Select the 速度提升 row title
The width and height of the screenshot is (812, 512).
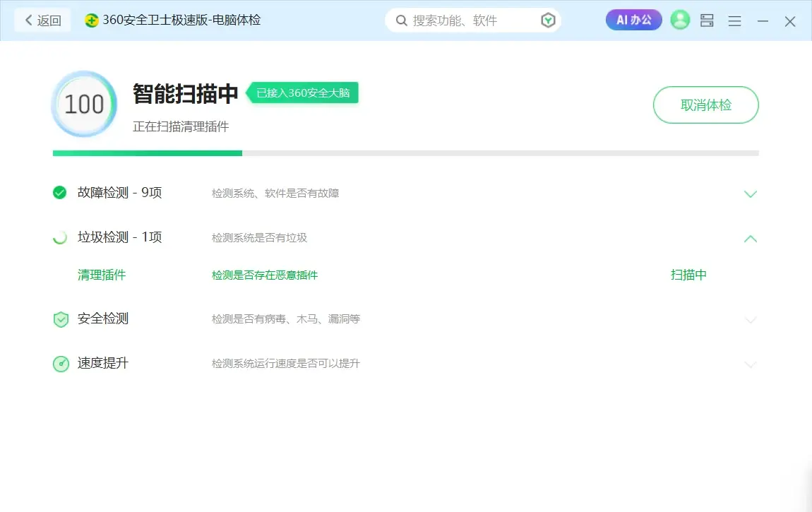[103, 363]
